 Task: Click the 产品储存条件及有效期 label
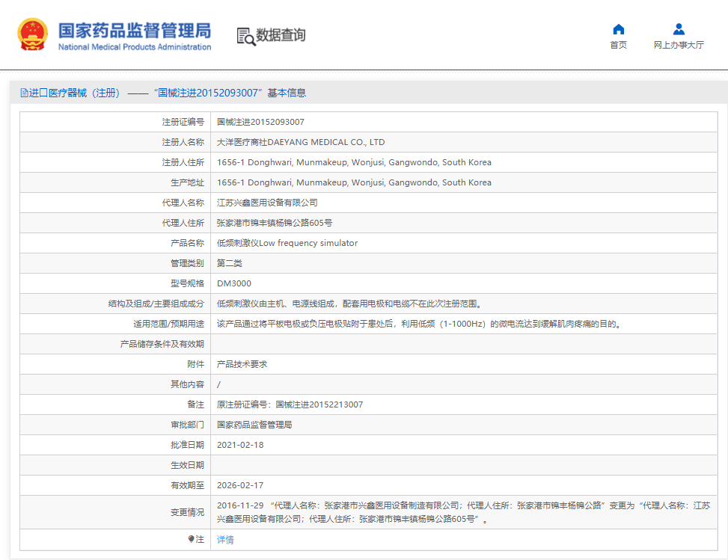[x=162, y=344]
